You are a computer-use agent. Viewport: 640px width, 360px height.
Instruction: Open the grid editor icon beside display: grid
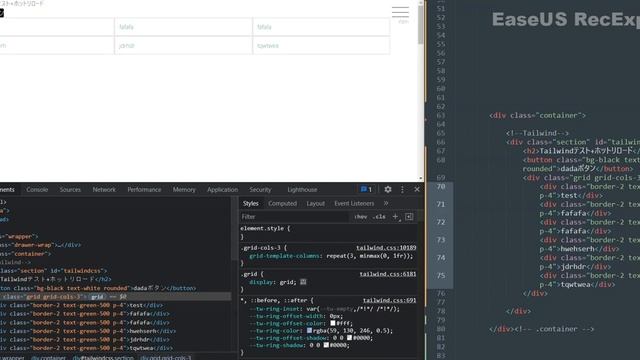(303, 282)
